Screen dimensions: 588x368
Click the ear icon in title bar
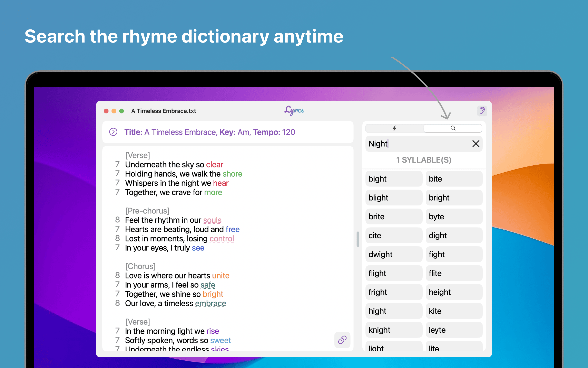tap(482, 111)
